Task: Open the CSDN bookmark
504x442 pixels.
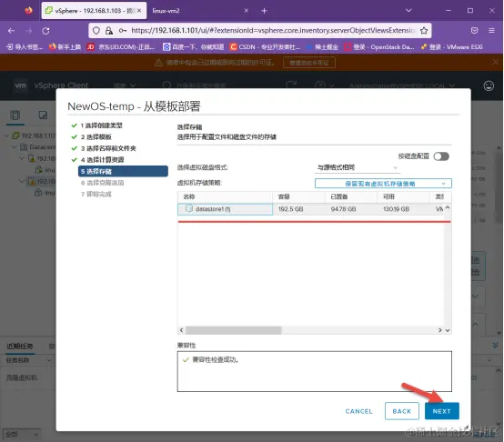Action: tap(265, 47)
